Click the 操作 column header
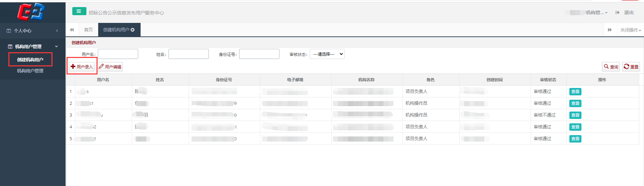Viewport: 644px width, 186px height. pos(602,80)
